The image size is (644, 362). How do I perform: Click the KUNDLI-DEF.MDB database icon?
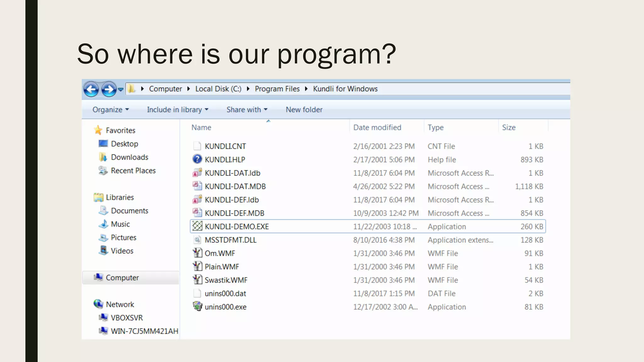[x=197, y=213]
